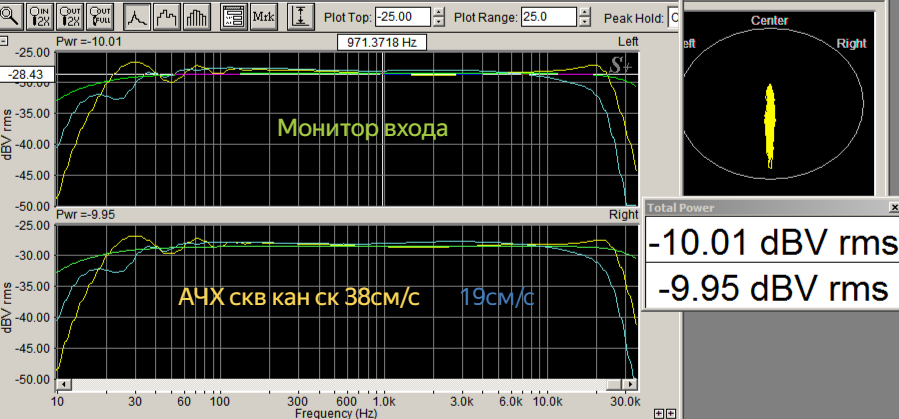Image resolution: width=899 pixels, height=419 pixels.
Task: Click the Plot Top value field
Action: (402, 17)
